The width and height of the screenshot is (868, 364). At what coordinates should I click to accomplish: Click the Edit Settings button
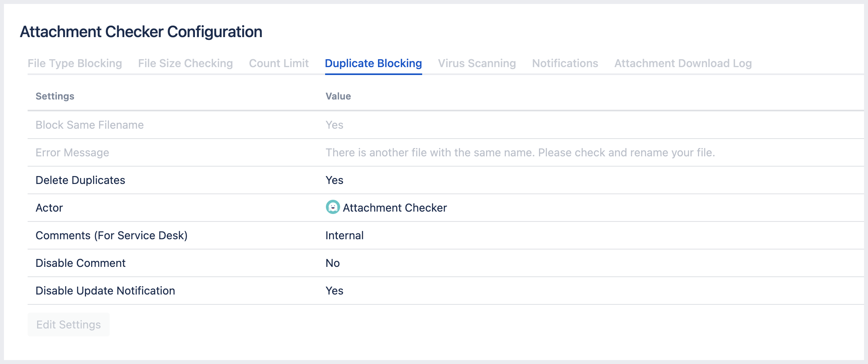[x=68, y=324]
